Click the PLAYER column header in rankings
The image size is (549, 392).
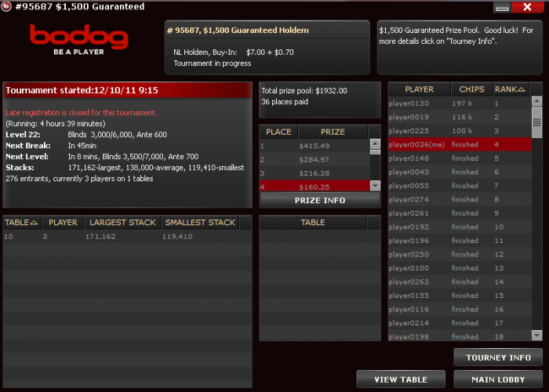tap(419, 89)
